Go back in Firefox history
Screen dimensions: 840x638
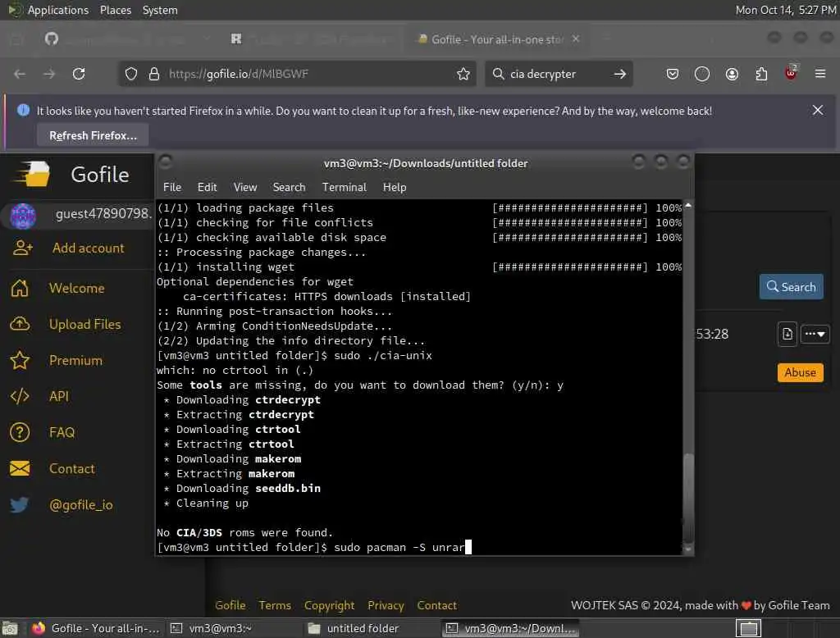point(20,74)
